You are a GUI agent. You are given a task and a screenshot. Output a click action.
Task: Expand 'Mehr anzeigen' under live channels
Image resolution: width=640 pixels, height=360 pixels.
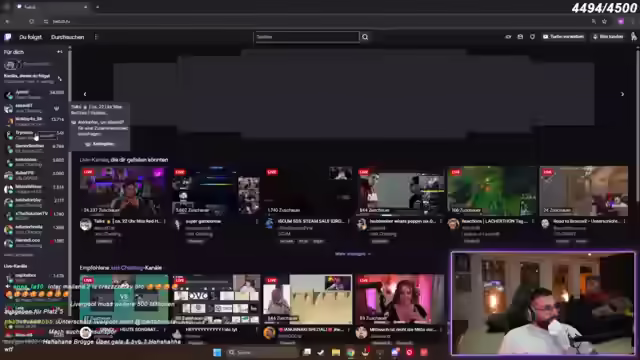pos(353,254)
